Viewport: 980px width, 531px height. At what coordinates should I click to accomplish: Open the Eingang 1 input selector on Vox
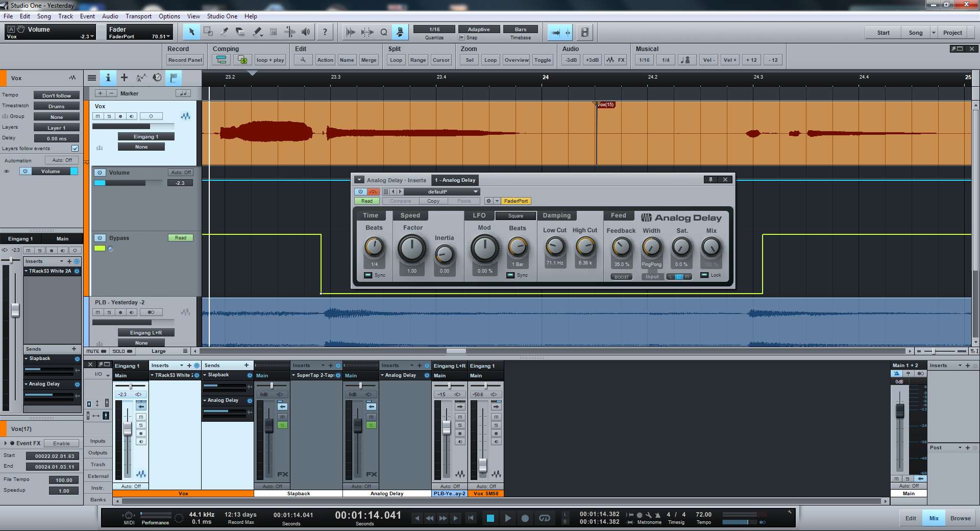[146, 136]
